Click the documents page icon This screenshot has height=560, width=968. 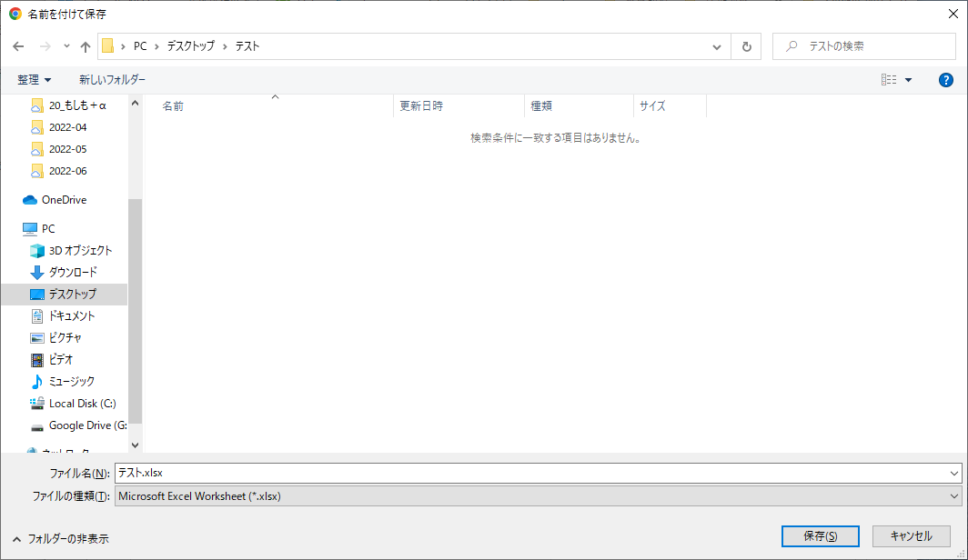click(37, 315)
